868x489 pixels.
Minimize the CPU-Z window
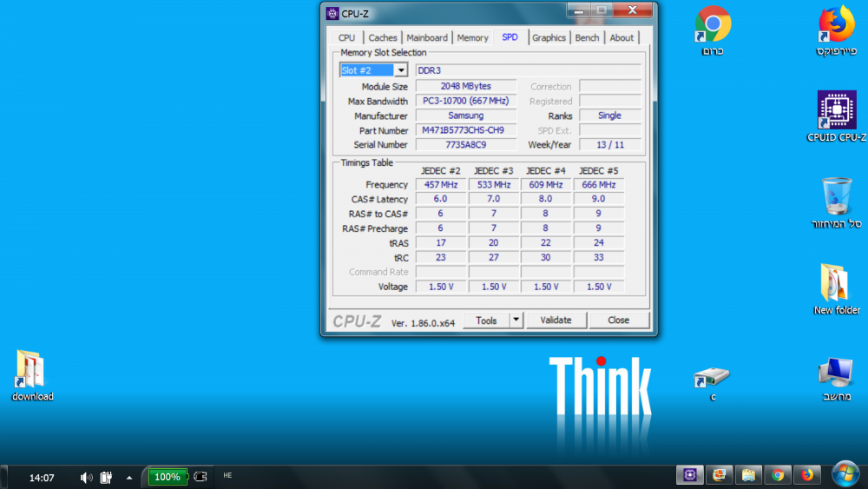tap(578, 10)
